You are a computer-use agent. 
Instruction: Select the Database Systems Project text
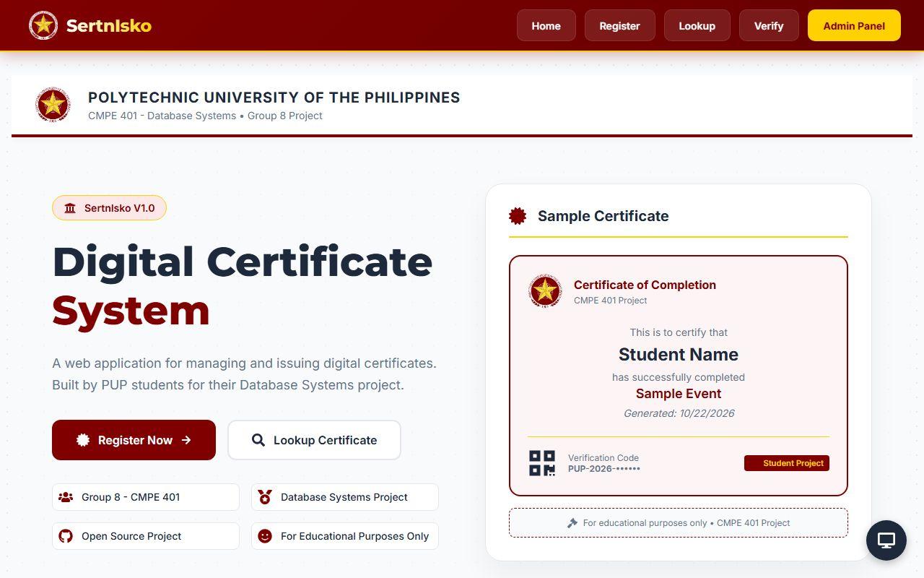coord(344,497)
